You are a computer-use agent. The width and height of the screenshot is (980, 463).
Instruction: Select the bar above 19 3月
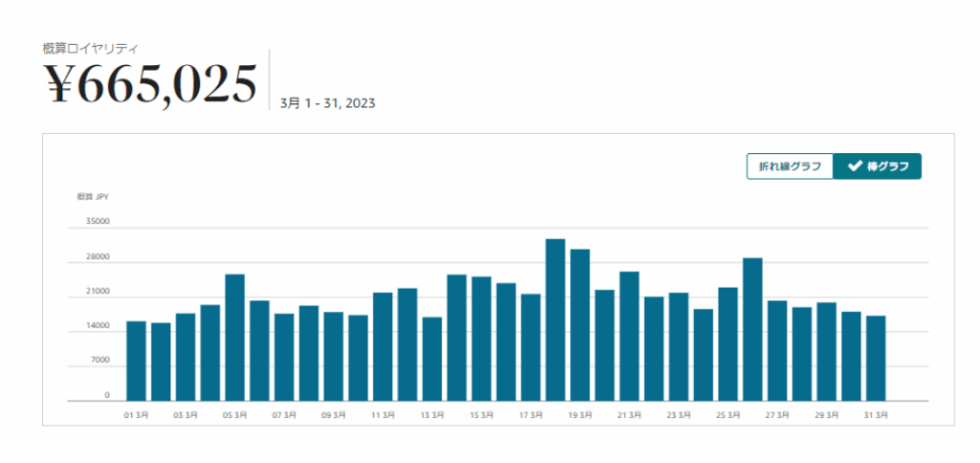(580, 325)
